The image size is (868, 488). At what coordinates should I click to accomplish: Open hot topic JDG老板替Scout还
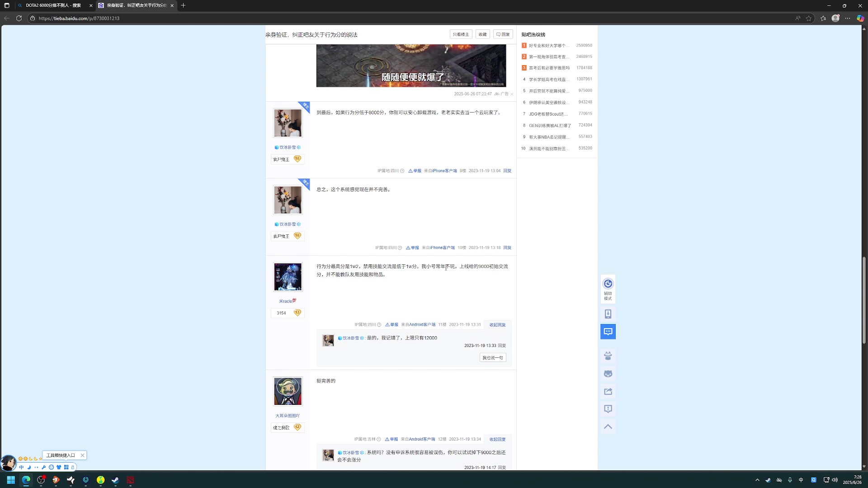coord(548,114)
